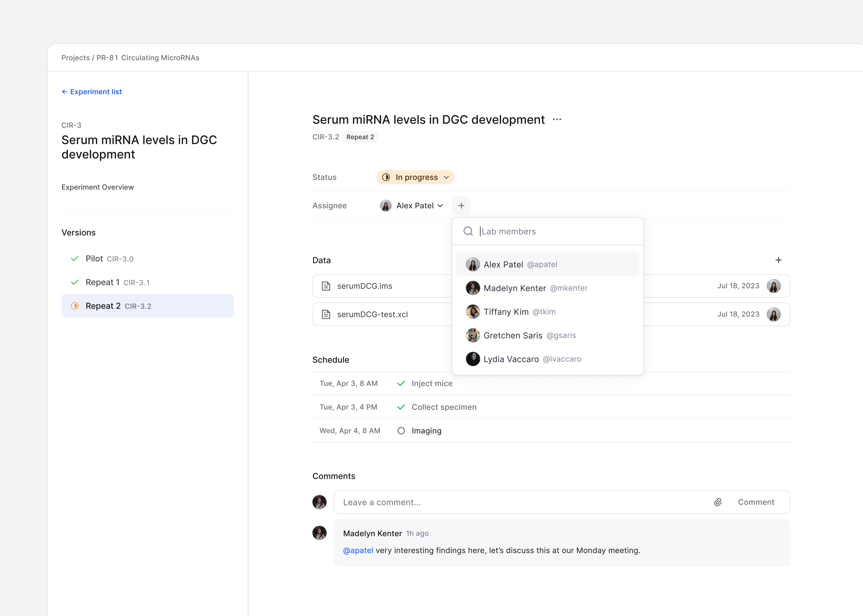This screenshot has height=616, width=863.
Task: Add a new file using the Data plus icon
Action: pyautogui.click(x=778, y=260)
